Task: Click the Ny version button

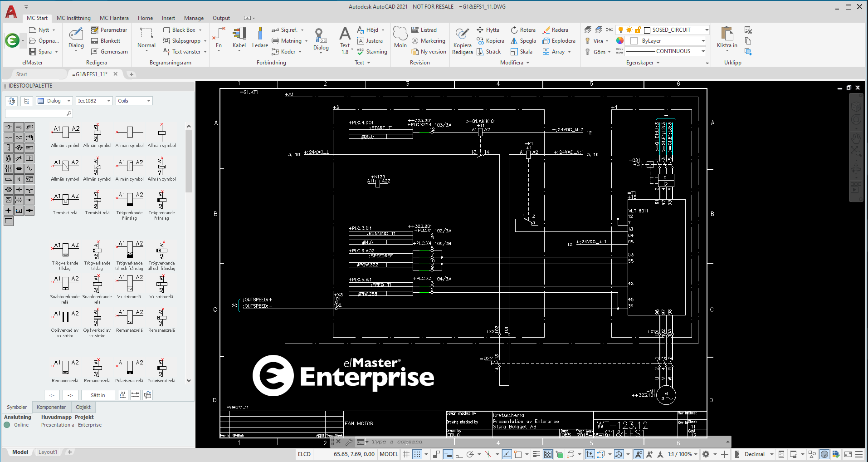Action: coord(429,52)
